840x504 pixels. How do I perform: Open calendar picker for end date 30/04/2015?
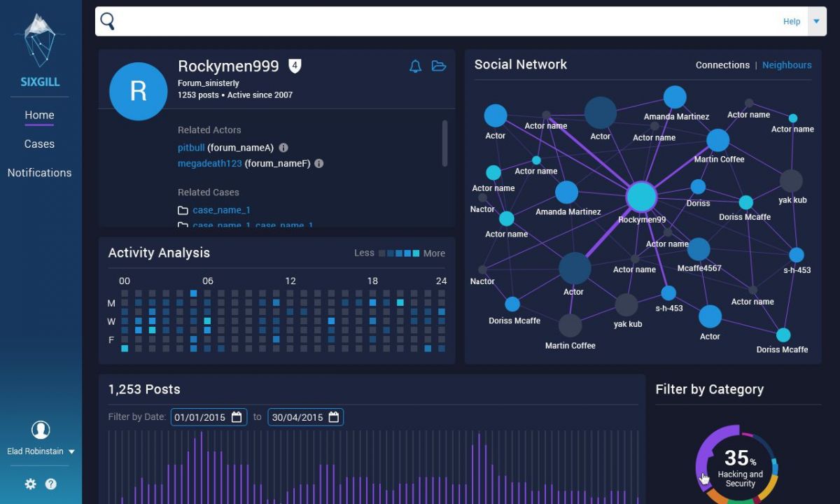pyautogui.click(x=333, y=417)
